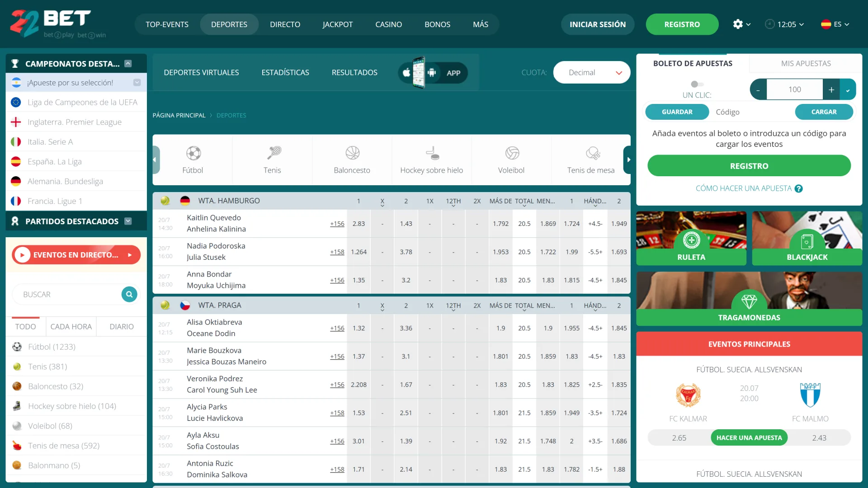
Task: Click the trophy icon in Campeonatos Destacados
Action: (x=15, y=64)
